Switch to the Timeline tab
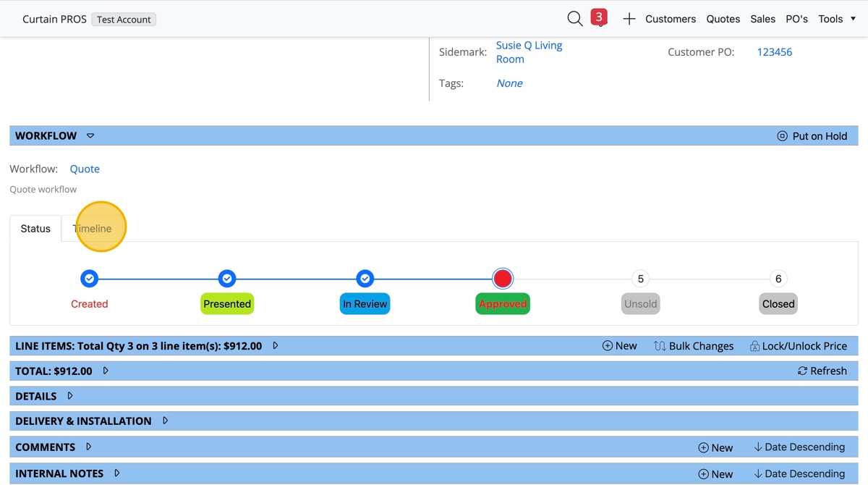This screenshot has width=868, height=485. pyautogui.click(x=92, y=229)
